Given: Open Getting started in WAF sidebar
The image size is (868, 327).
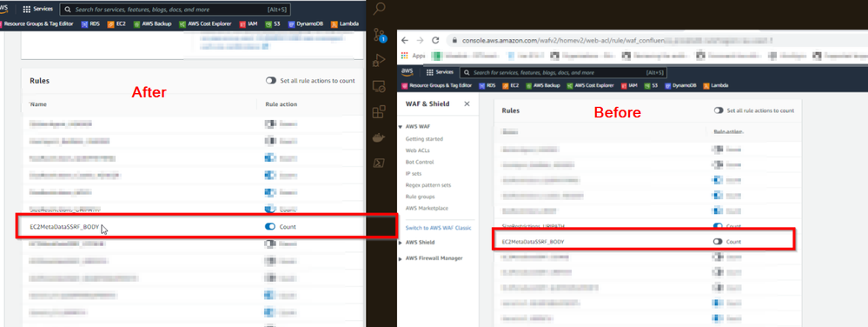Looking at the screenshot, I should (424, 138).
